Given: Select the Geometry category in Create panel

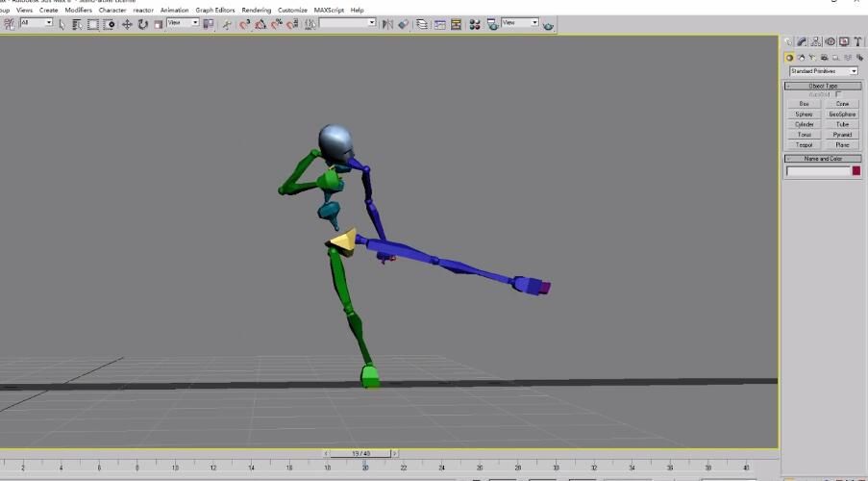Looking at the screenshot, I should [789, 58].
